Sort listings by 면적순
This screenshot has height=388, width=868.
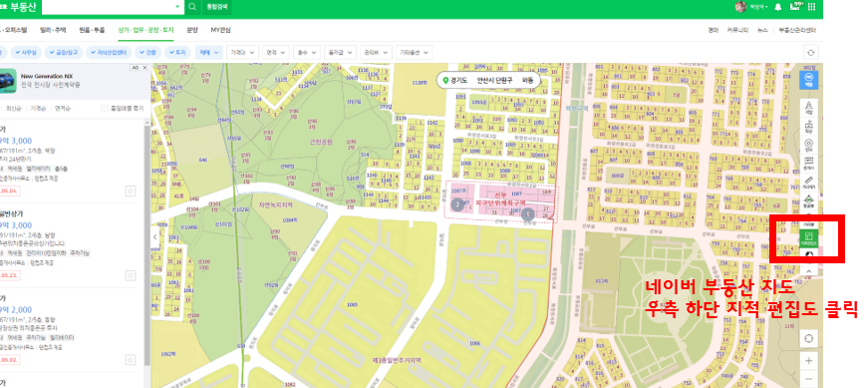click(x=63, y=108)
